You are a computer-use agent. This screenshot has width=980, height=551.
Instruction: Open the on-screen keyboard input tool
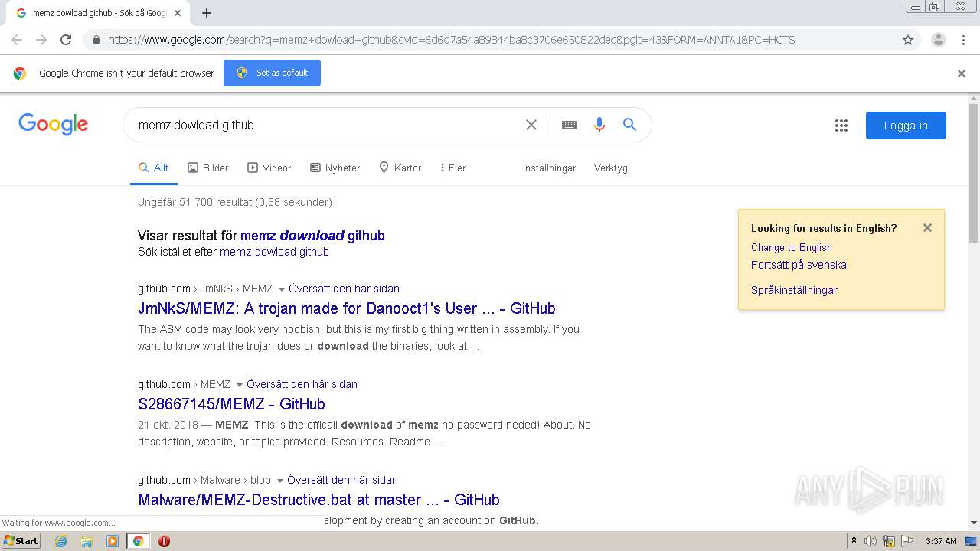point(569,125)
